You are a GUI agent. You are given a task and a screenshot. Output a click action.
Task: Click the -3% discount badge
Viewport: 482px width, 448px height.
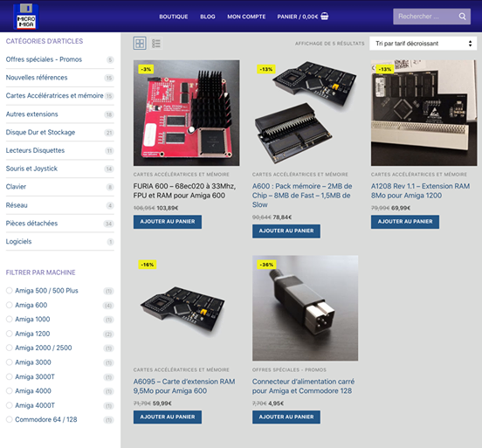[x=146, y=69]
